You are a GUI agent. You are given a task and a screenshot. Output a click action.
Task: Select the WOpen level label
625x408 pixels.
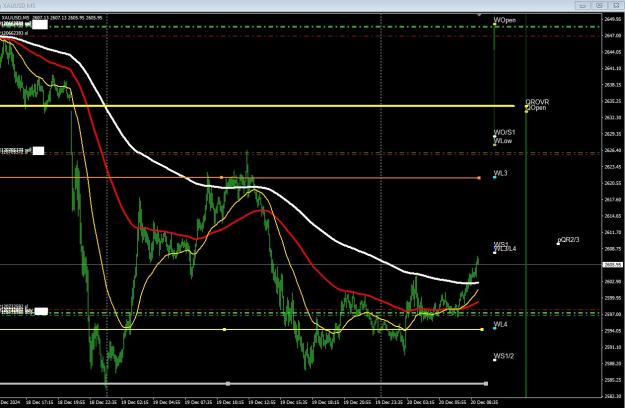click(x=505, y=20)
